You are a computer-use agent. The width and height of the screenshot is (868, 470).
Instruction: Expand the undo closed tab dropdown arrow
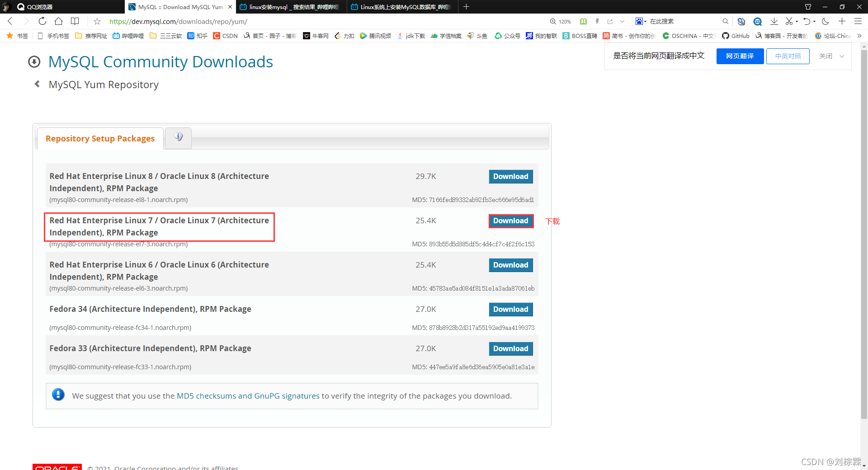815,21
